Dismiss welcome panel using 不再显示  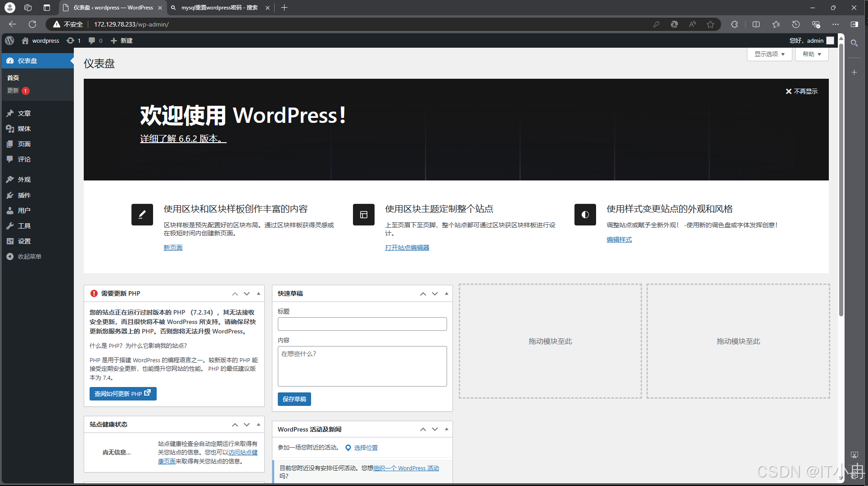point(801,91)
